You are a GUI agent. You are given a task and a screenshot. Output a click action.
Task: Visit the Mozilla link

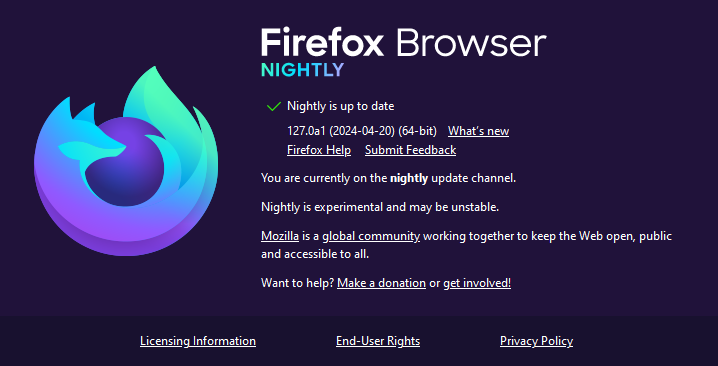point(280,236)
